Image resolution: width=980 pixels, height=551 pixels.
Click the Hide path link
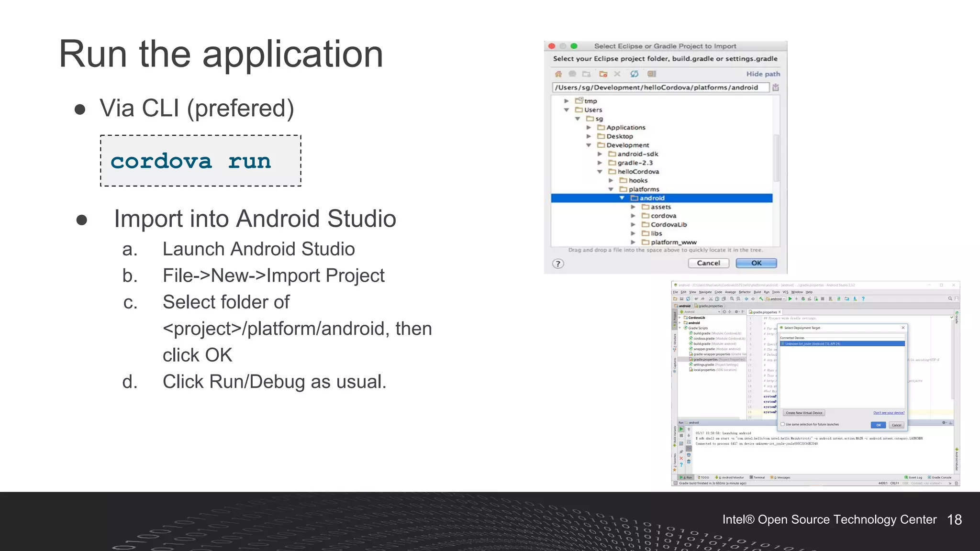tap(763, 74)
